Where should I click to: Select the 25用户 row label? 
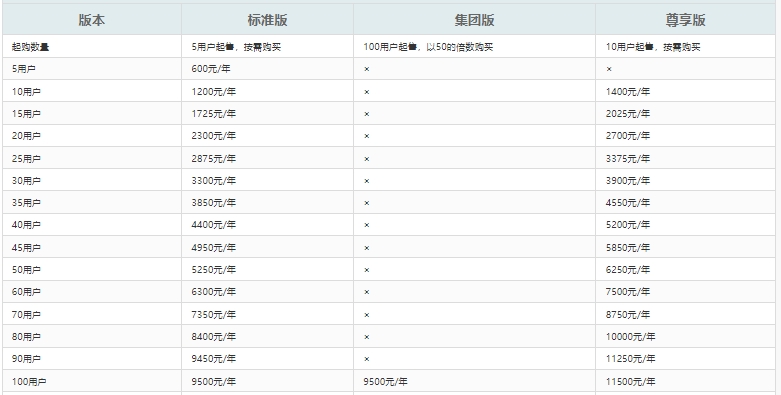26,158
